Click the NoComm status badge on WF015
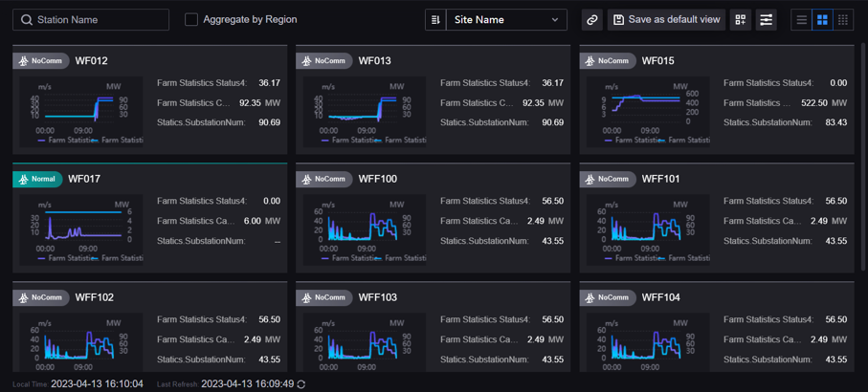Viewport: 868px width, 392px height. click(608, 61)
